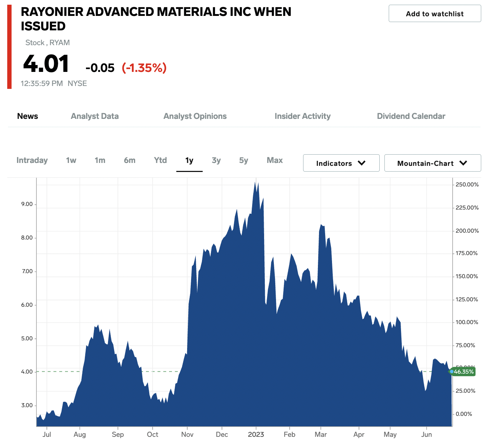Click the 3.00 price axis label

click(x=27, y=405)
